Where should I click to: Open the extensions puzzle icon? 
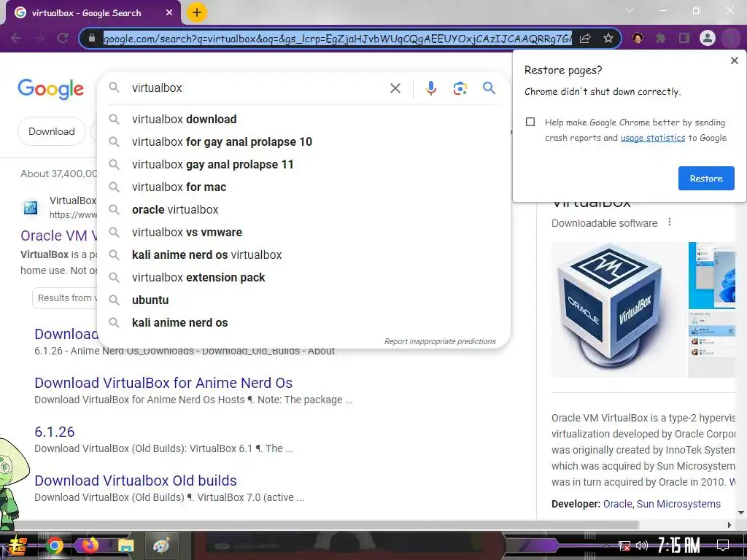pyautogui.click(x=660, y=38)
